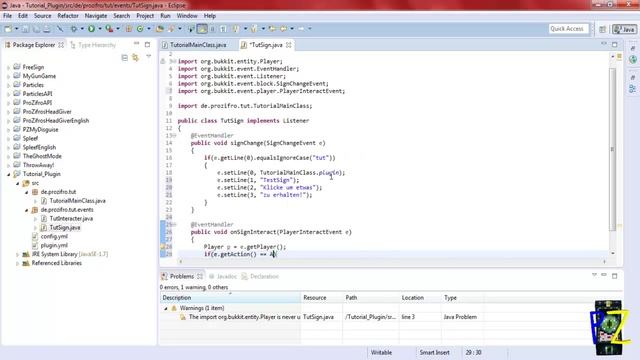Toggle the highlighted Mark Occurrences button
640x360 pixels.
click(202, 29)
